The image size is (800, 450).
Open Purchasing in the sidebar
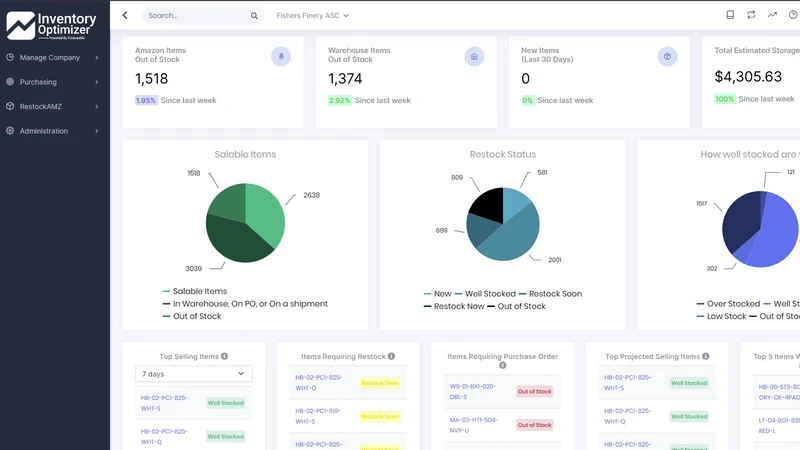(x=38, y=82)
